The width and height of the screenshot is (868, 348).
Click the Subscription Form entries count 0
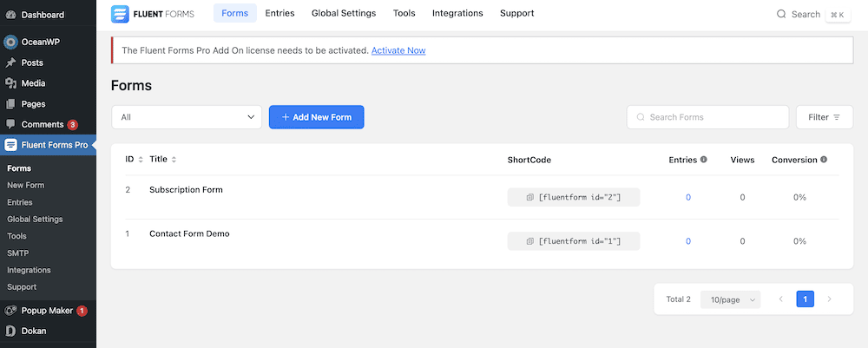coord(688,198)
